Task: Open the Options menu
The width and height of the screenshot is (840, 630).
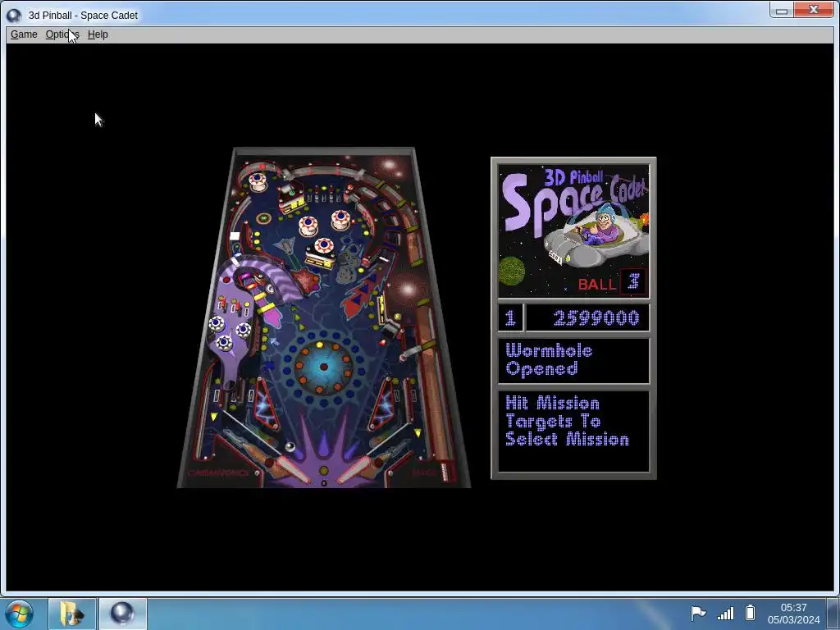Action: (x=62, y=34)
